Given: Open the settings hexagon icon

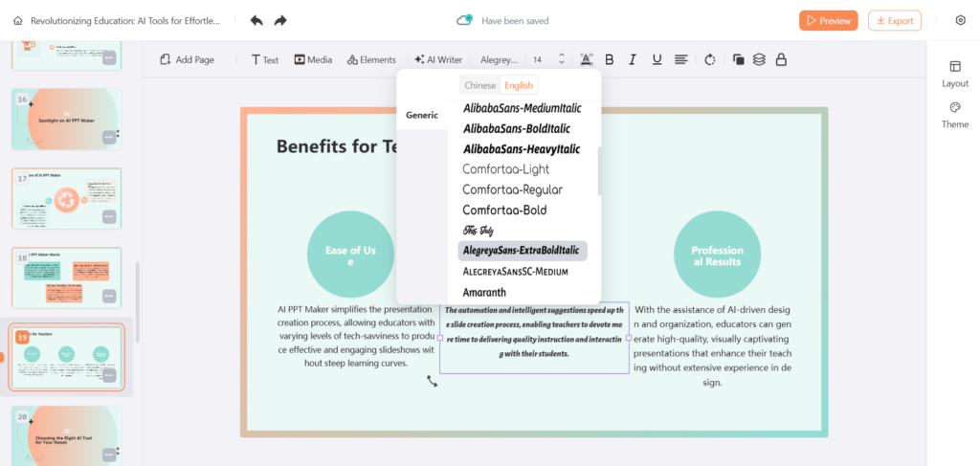Looking at the screenshot, I should tap(960, 20).
